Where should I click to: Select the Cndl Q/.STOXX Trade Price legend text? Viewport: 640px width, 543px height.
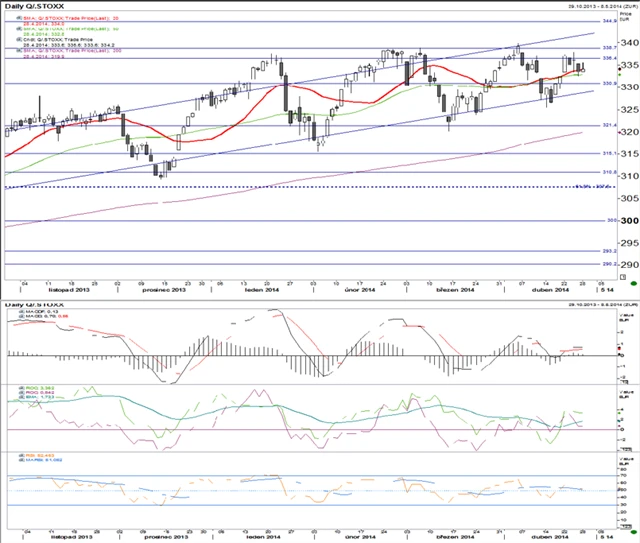click(58, 40)
